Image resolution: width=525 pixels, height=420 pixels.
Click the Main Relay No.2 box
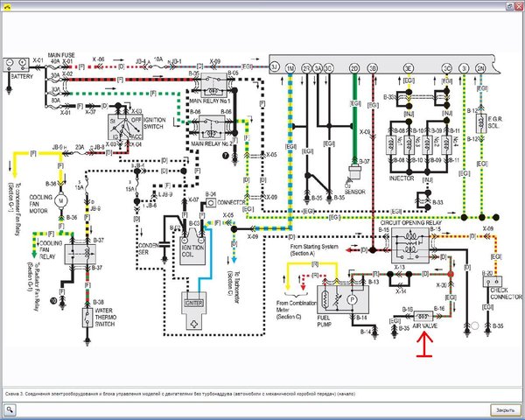point(213,128)
